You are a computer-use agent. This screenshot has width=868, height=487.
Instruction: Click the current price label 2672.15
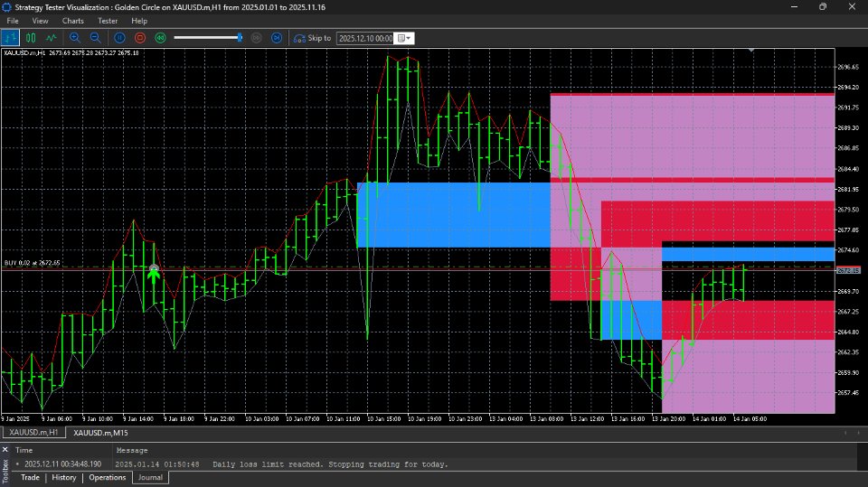pyautogui.click(x=848, y=271)
